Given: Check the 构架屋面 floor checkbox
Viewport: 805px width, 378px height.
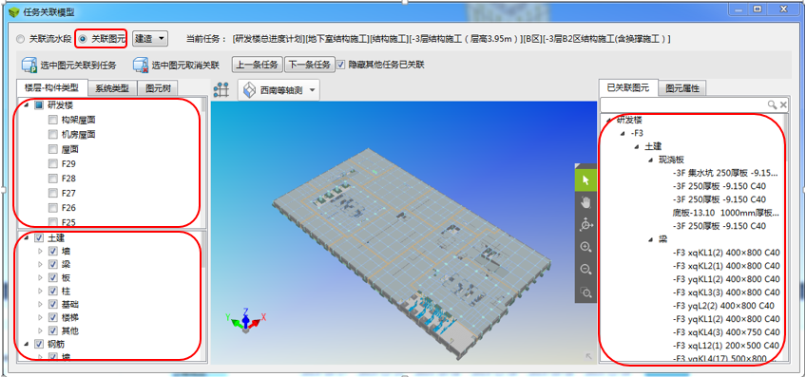Looking at the screenshot, I should click(x=52, y=120).
